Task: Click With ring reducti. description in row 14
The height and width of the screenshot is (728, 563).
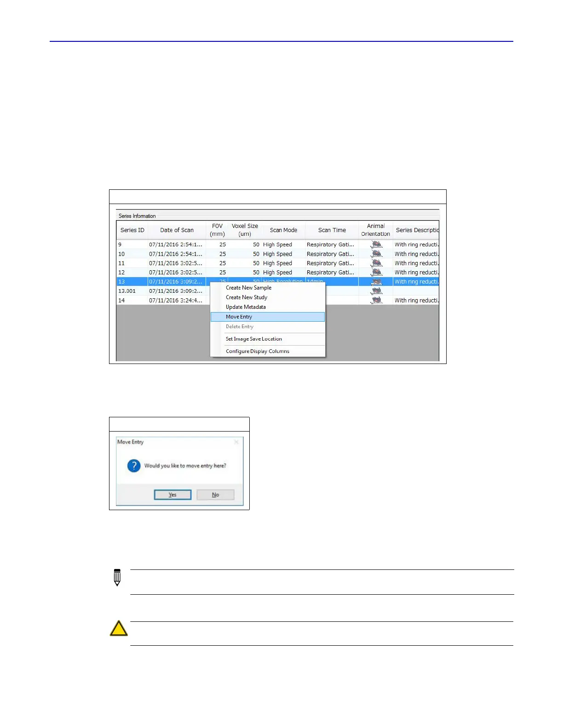Action: click(417, 300)
